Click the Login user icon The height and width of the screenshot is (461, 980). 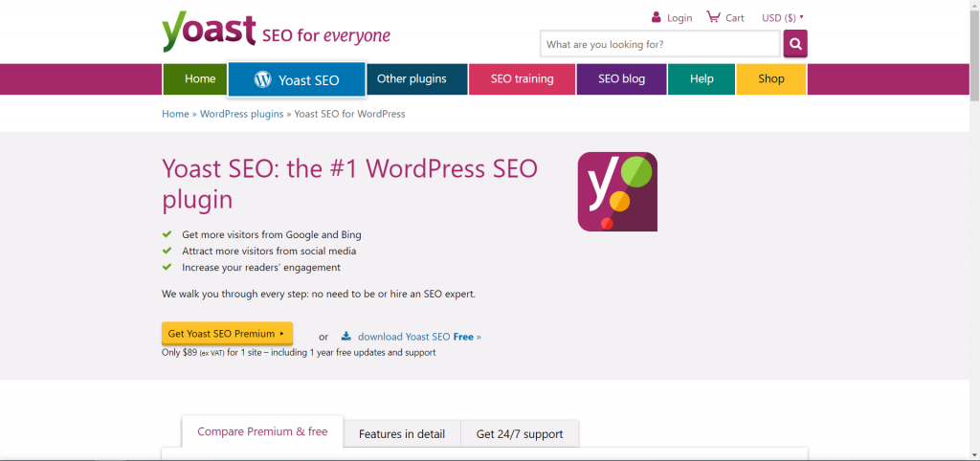(657, 17)
